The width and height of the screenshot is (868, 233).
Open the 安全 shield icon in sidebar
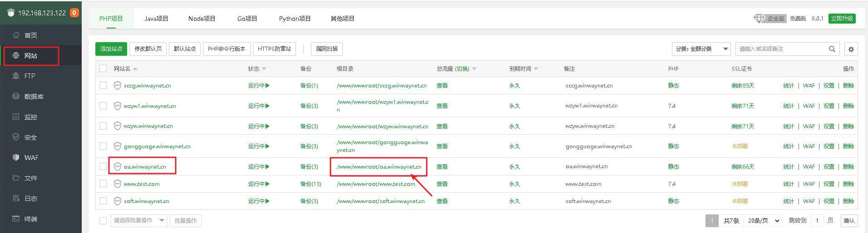[x=16, y=137]
